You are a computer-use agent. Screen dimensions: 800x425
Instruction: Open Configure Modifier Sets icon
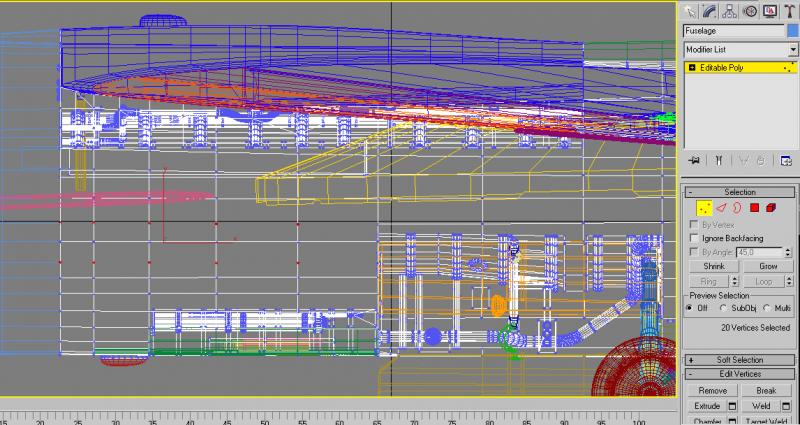point(786,161)
